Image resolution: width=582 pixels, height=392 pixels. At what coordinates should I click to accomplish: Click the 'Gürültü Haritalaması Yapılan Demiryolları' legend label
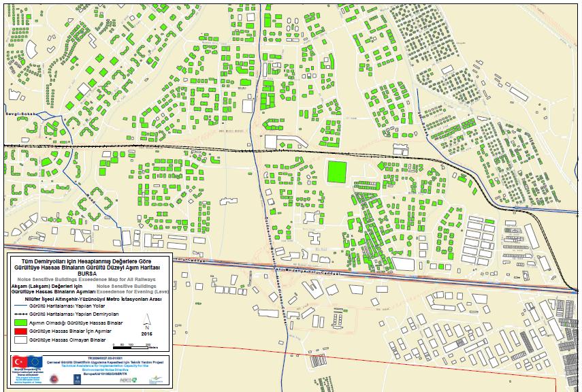(x=74, y=314)
